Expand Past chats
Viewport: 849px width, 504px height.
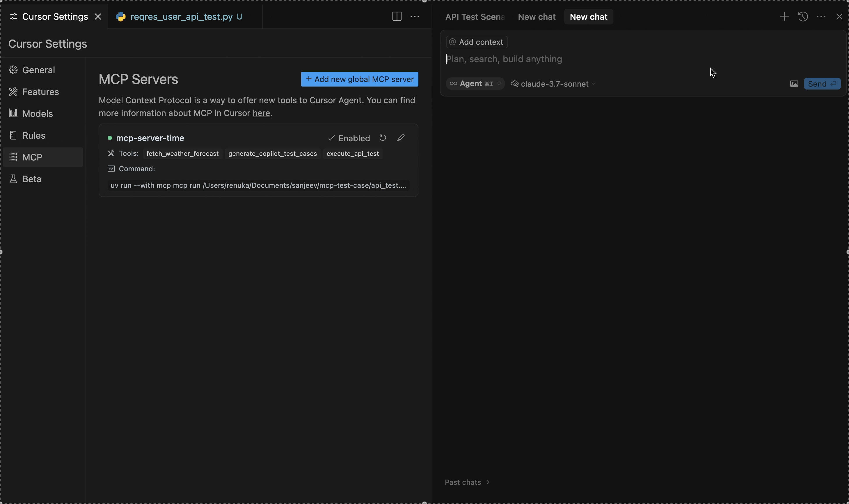click(x=467, y=482)
